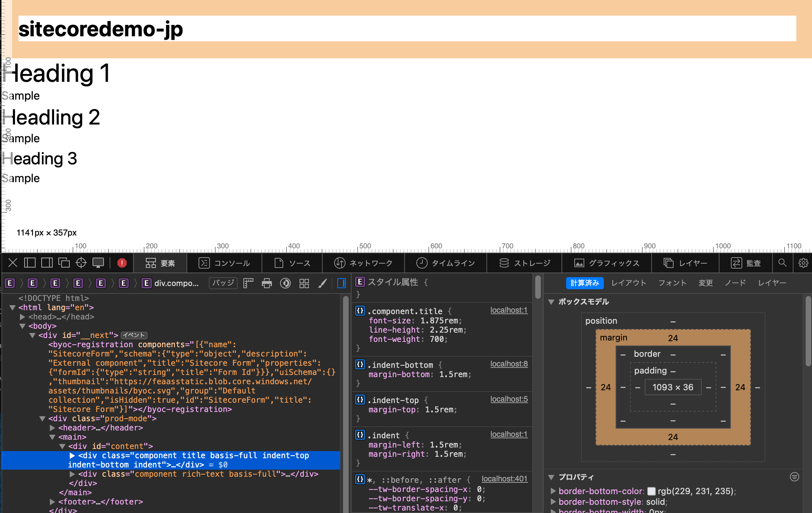Viewport: 812px width, 513px height.
Task: Open the レイアウト sidebar tab
Action: pos(629,283)
